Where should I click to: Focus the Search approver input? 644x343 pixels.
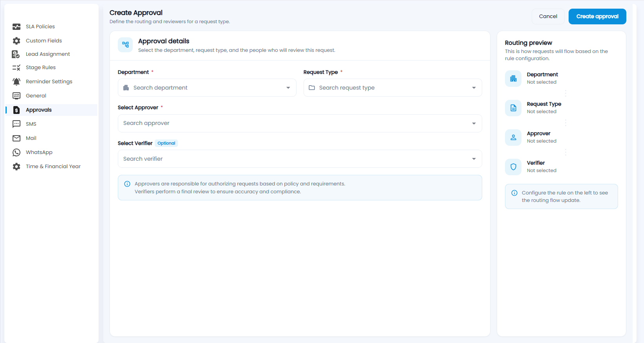coord(300,123)
